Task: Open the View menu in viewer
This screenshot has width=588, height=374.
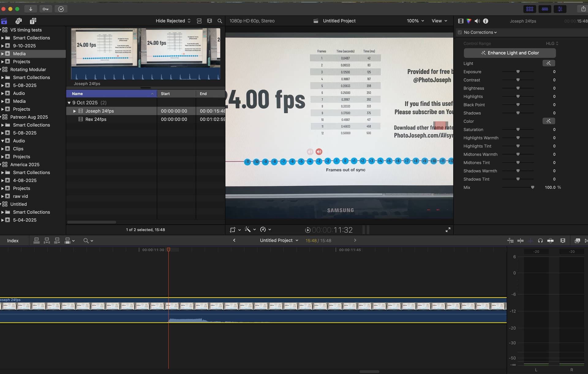Action: pos(439,21)
